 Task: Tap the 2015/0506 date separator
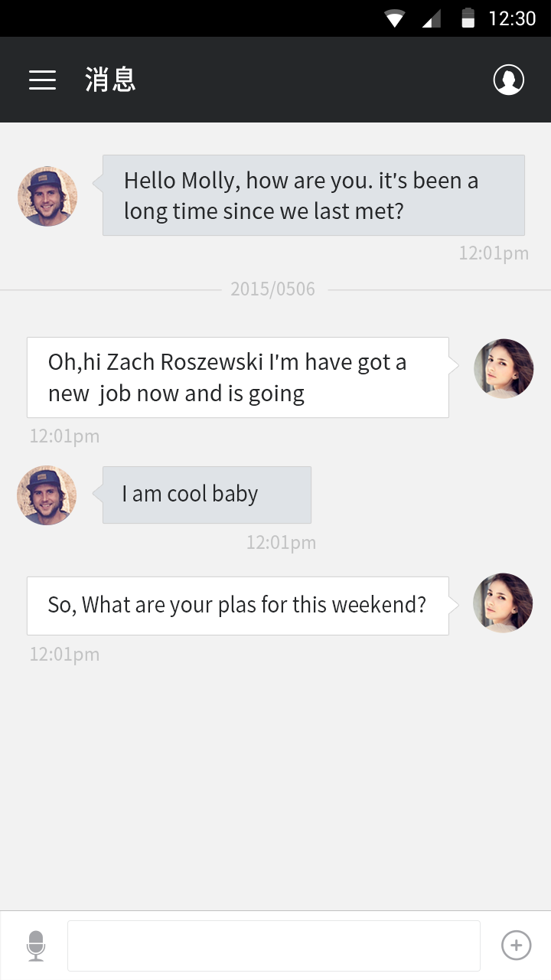tap(273, 289)
